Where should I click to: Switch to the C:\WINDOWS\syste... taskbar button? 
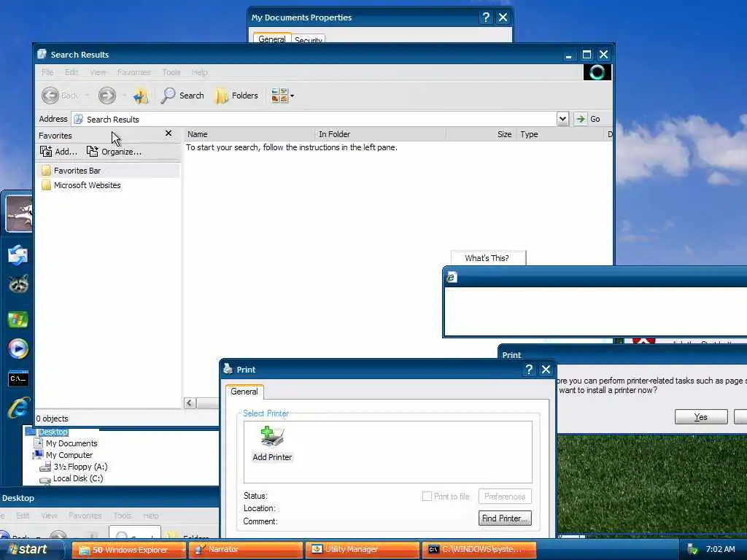(479, 550)
